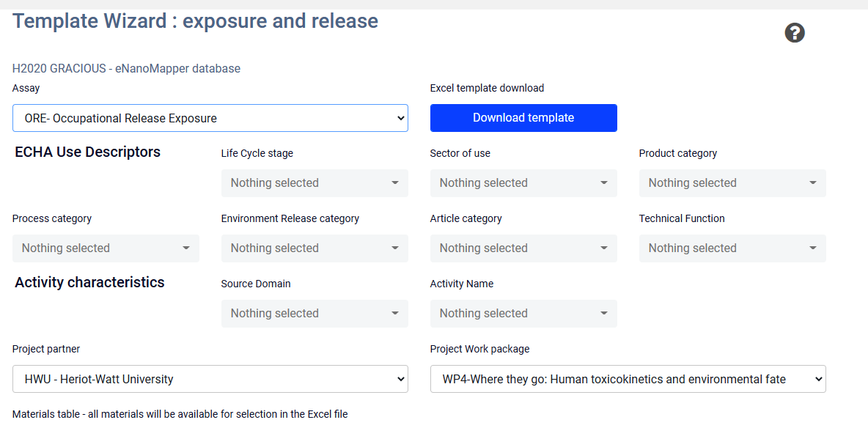Open the help question mark icon
This screenshot has height=428, width=868.
pyautogui.click(x=795, y=33)
